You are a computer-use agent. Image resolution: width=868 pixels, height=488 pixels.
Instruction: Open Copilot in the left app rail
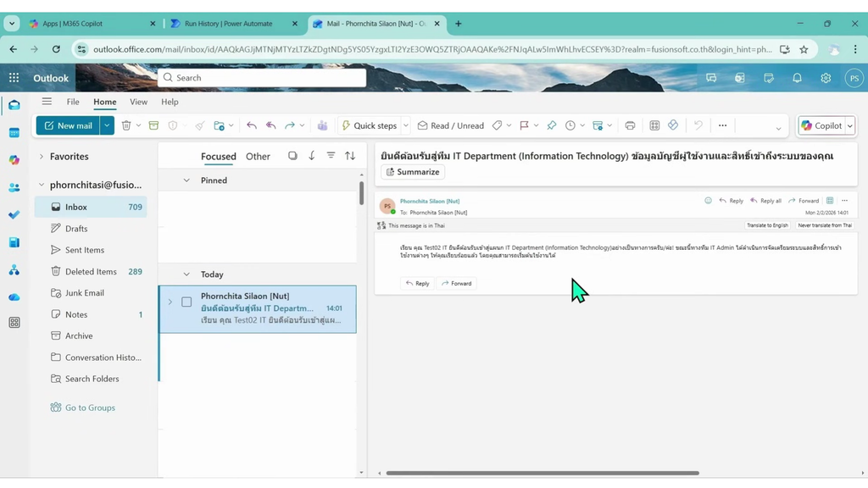(x=14, y=160)
